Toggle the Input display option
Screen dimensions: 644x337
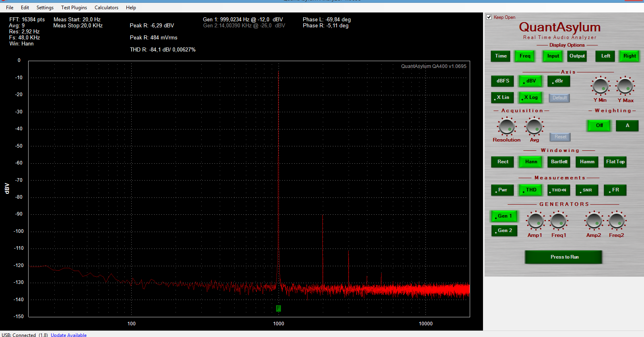[x=553, y=56]
